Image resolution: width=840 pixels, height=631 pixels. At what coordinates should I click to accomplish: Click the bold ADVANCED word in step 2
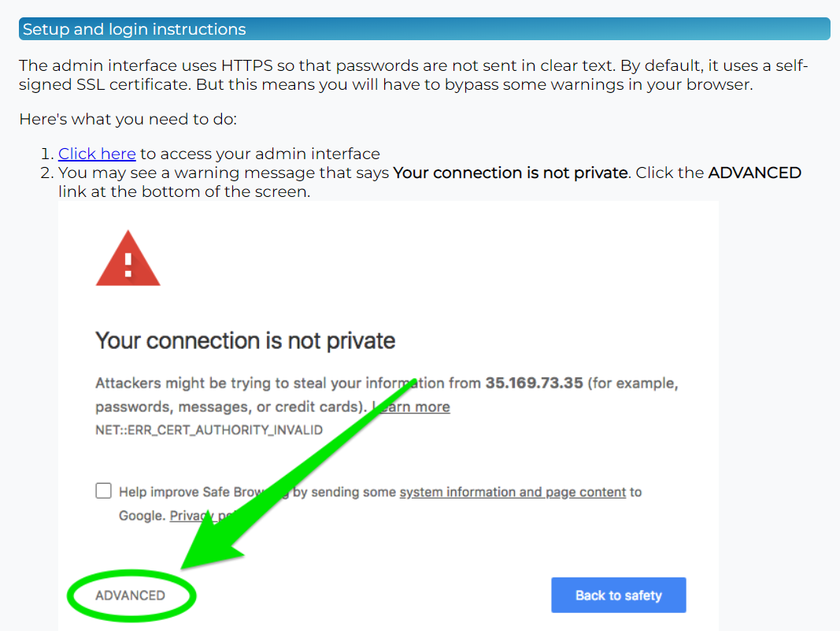click(x=755, y=173)
